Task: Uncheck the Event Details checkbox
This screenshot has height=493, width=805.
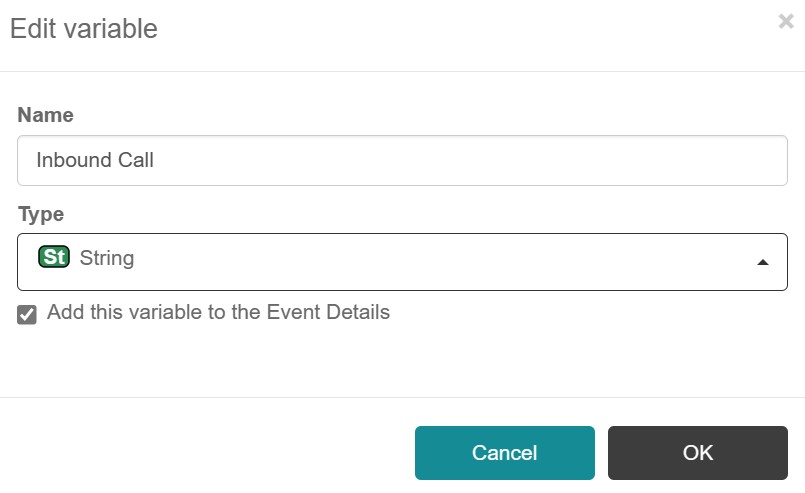Action: [27, 314]
